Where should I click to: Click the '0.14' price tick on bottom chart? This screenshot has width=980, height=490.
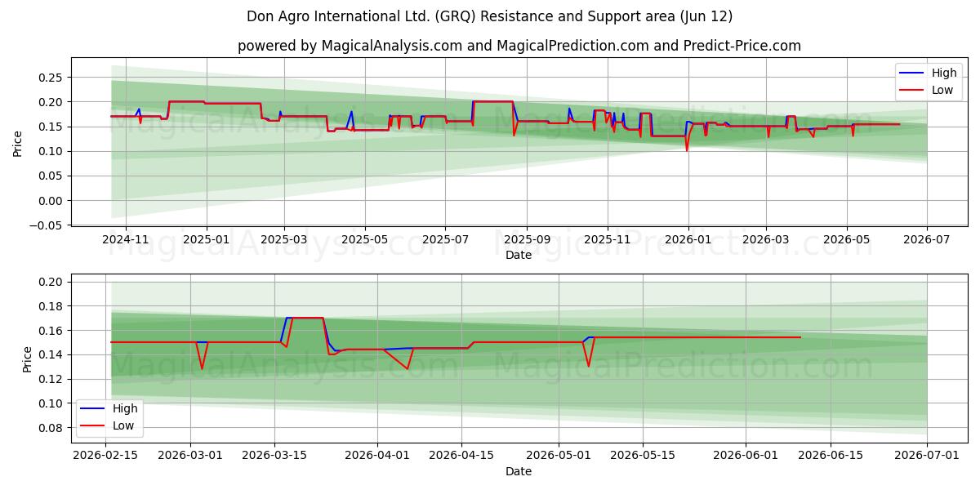pyautogui.click(x=51, y=355)
